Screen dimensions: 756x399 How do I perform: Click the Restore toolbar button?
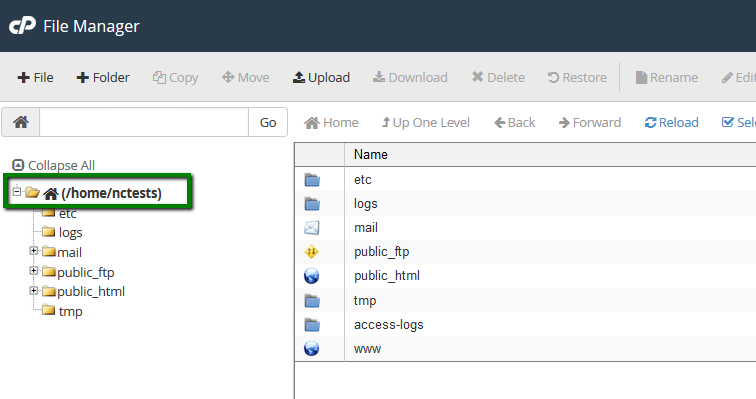(577, 78)
